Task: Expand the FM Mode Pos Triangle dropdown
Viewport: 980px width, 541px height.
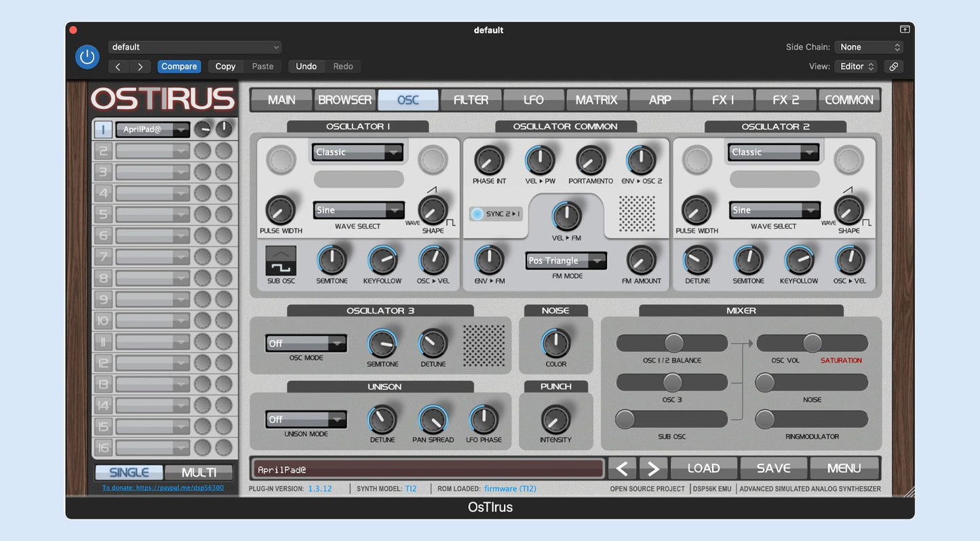Action: point(566,261)
